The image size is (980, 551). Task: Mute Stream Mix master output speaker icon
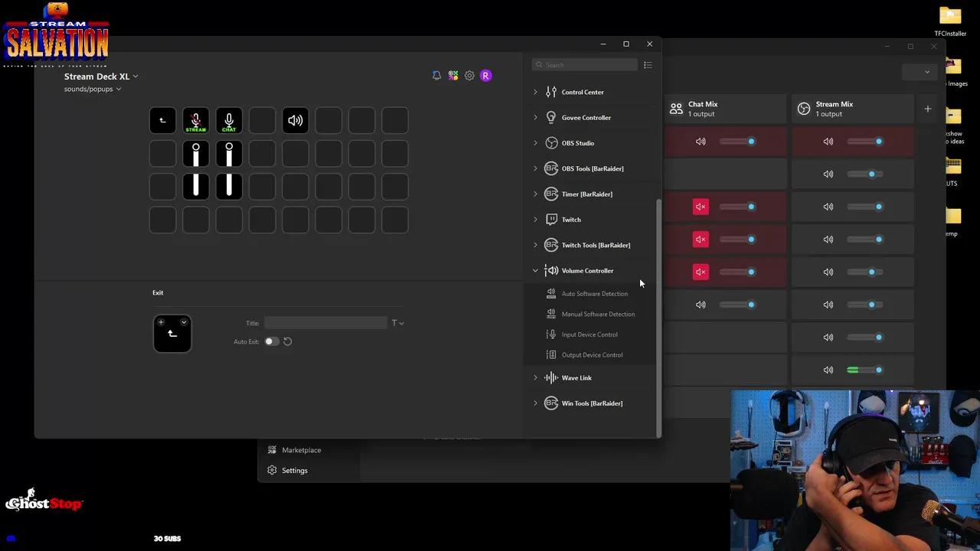[x=828, y=142]
